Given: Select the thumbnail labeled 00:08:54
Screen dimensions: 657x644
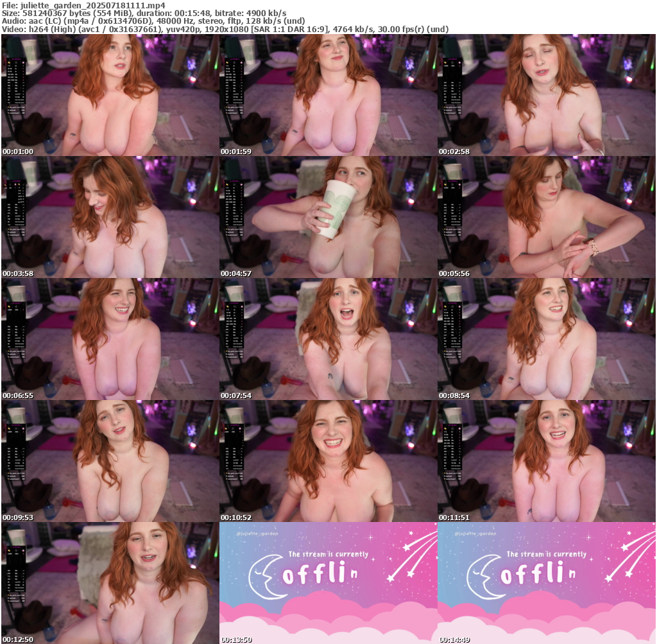Looking at the screenshot, I should [546, 339].
